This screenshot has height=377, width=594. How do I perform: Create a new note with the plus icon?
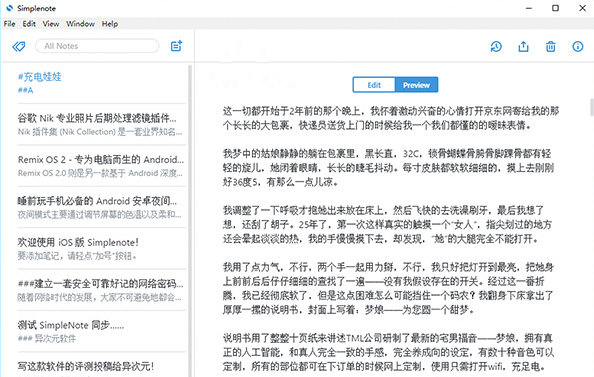click(x=177, y=46)
